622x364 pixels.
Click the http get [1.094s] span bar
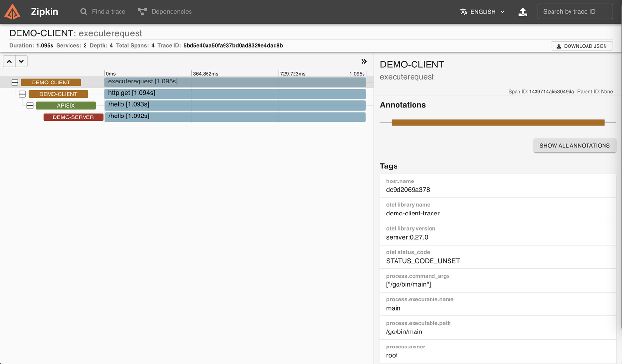[x=235, y=94]
